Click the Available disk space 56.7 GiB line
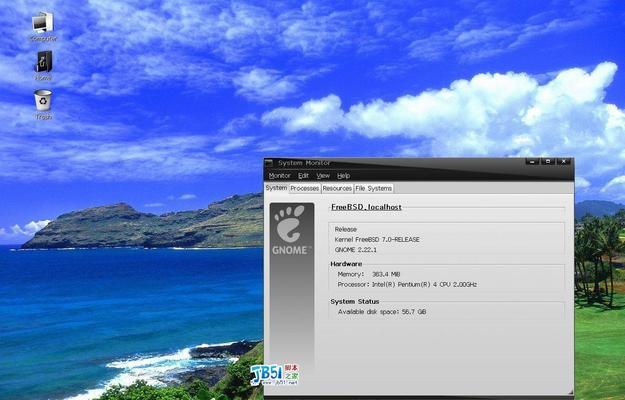Image resolution: width=625 pixels, height=400 pixels. point(382,312)
